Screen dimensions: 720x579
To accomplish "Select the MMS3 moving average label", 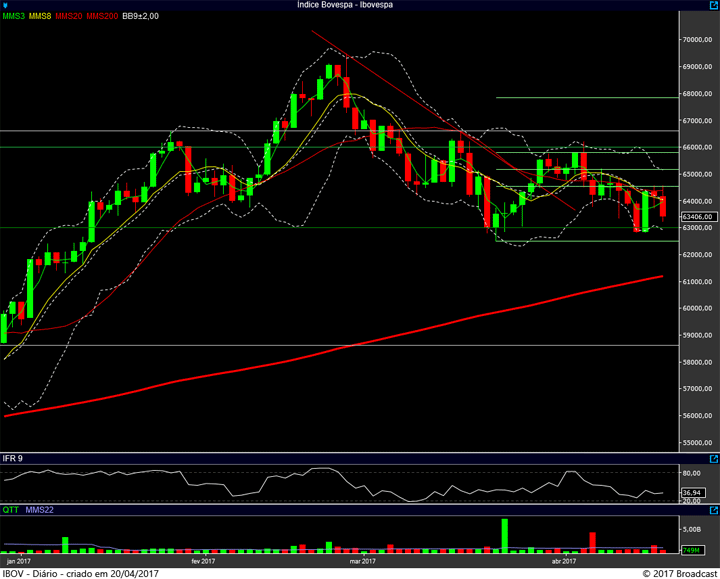I will click(14, 16).
